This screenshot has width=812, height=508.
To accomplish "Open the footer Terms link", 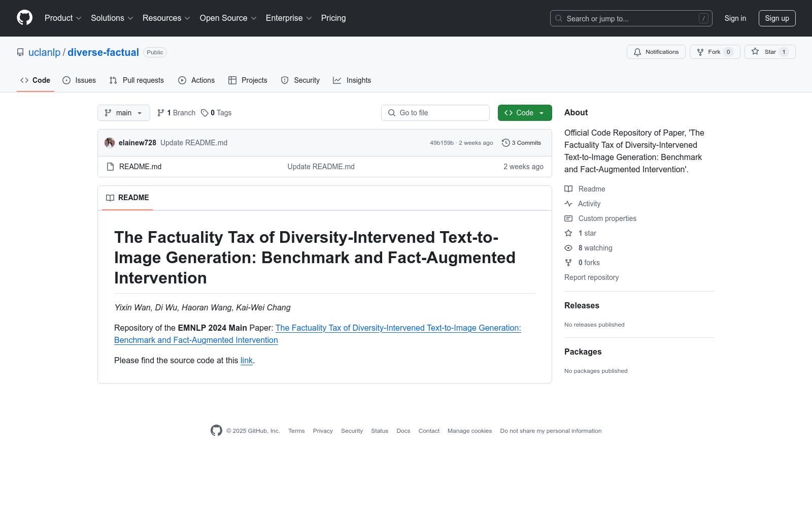I will click(x=296, y=431).
